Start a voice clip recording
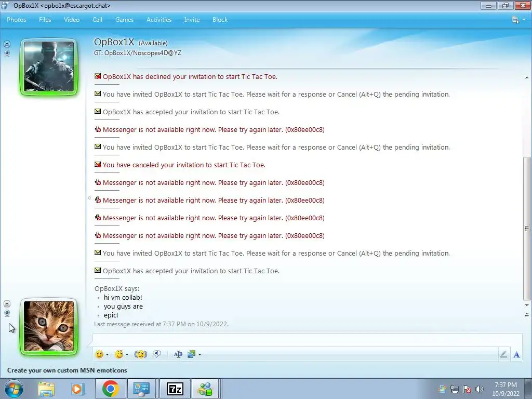The width and height of the screenshot is (532, 399). tap(157, 354)
